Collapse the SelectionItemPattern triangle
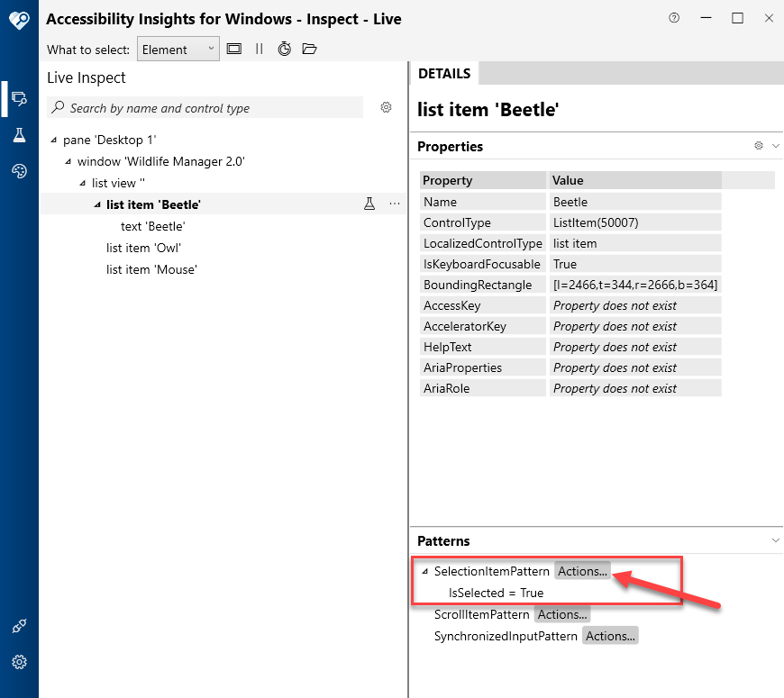Viewport: 784px width, 698px height. coord(425,572)
